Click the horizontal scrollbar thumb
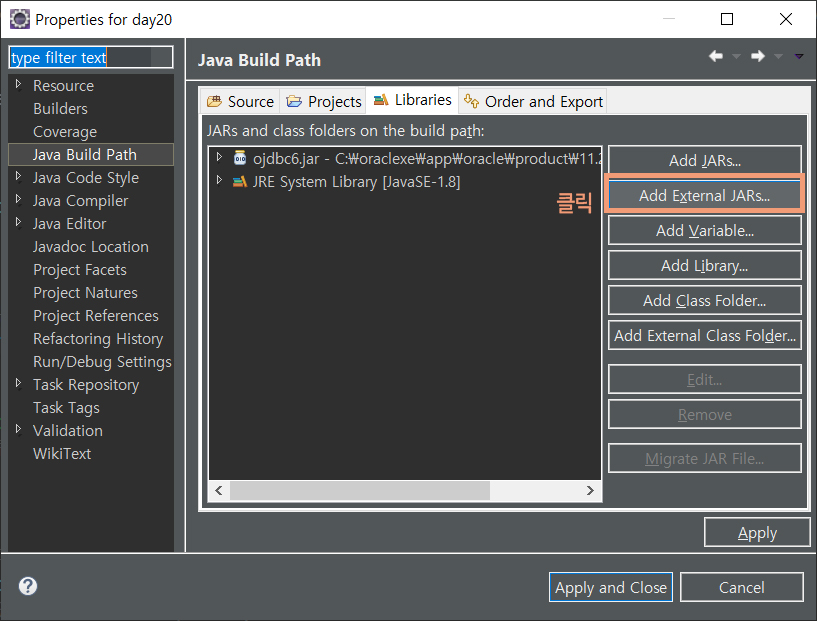Viewport: 817px width, 621px height. [360, 490]
